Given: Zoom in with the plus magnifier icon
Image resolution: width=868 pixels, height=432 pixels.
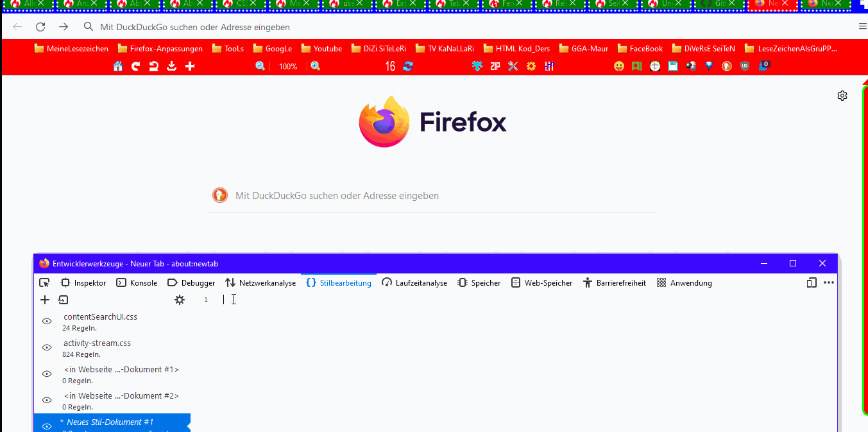Looking at the screenshot, I should click(316, 66).
